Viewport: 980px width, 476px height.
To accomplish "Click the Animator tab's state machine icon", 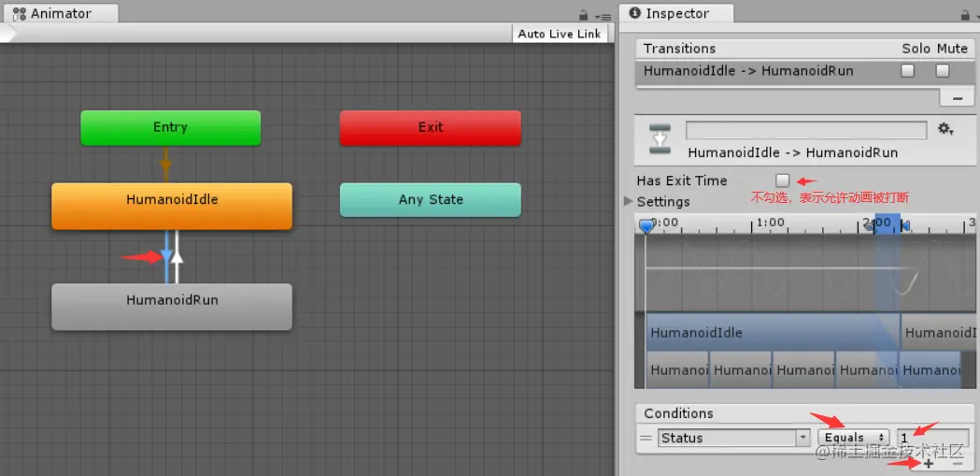I will (19, 14).
